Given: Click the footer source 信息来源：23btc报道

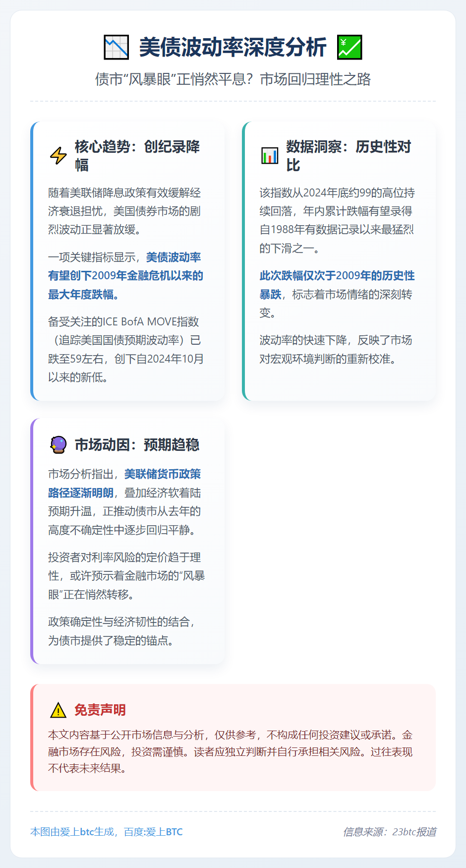Looking at the screenshot, I should 390,832.
